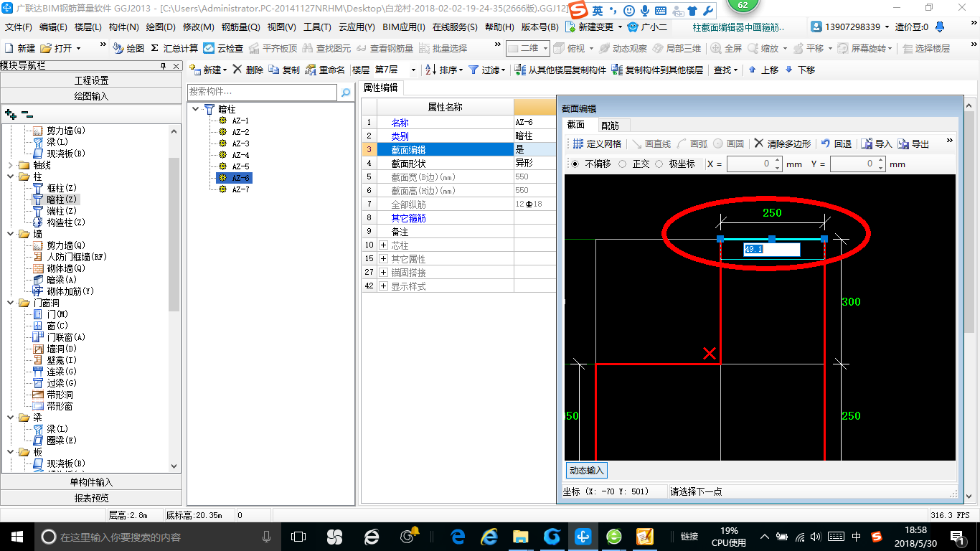Expand the 芯柱 property row
Viewport: 980px width, 551px height.
(383, 245)
